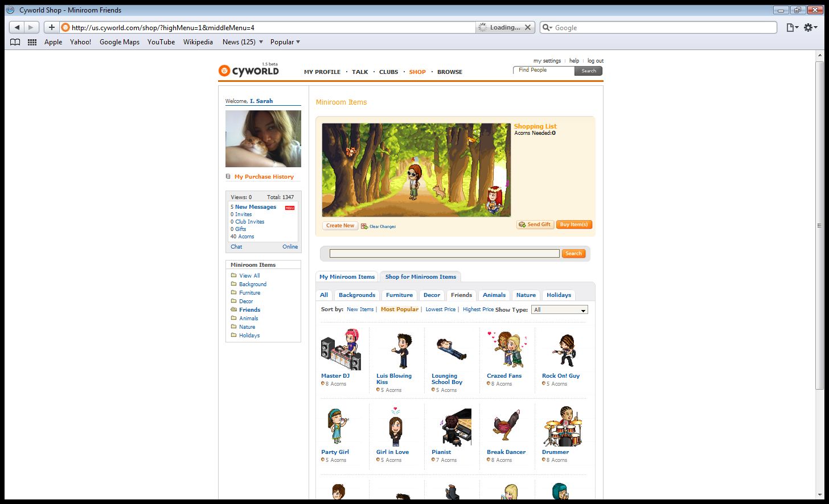This screenshot has height=504, width=829.
Task: Select Luis Blowing Kiss item icon
Action: [x=401, y=350]
